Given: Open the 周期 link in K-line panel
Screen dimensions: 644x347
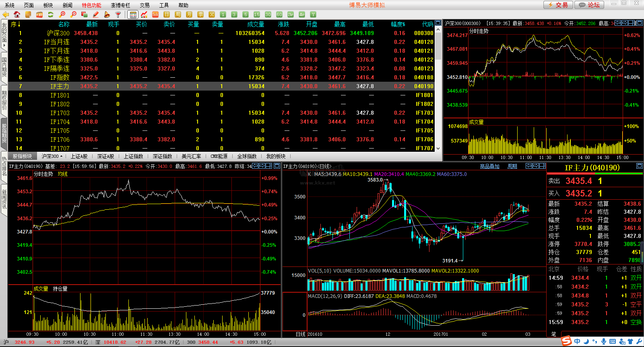Looking at the screenshot, I should point(512,166).
